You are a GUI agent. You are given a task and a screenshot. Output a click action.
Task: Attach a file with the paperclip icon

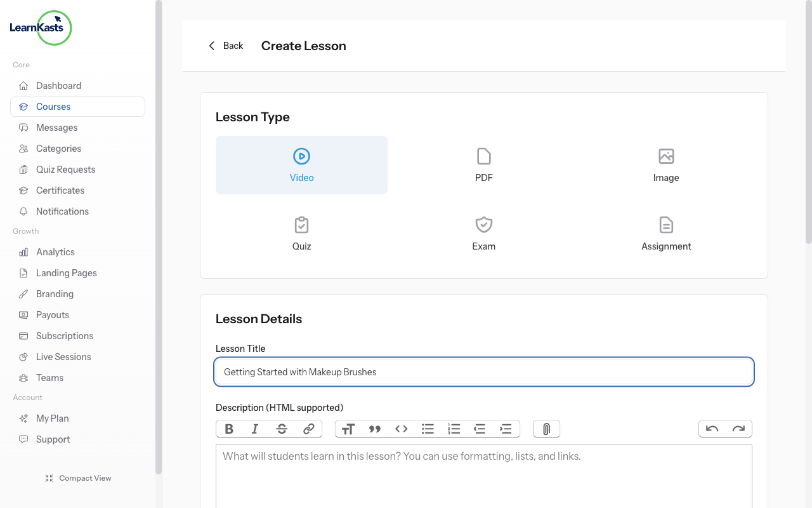546,429
